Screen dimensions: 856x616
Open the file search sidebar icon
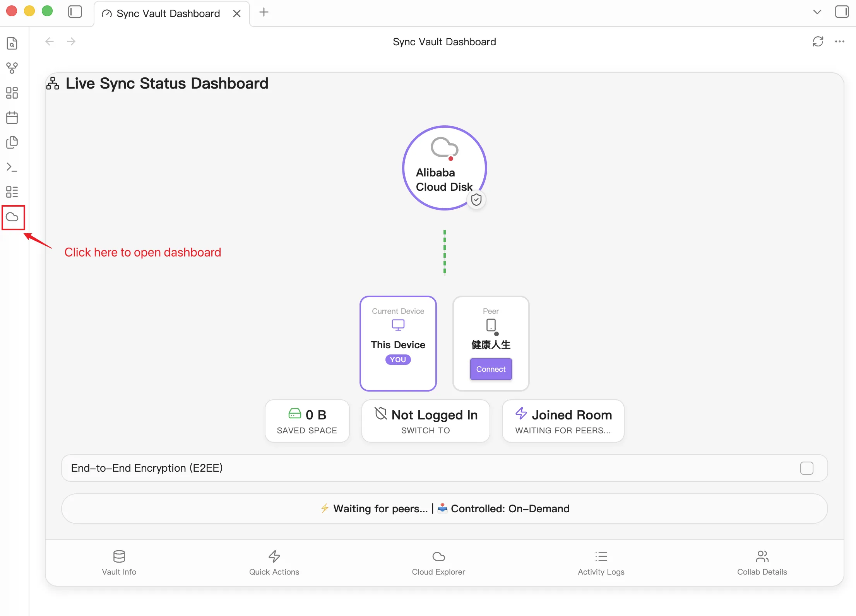pos(12,43)
